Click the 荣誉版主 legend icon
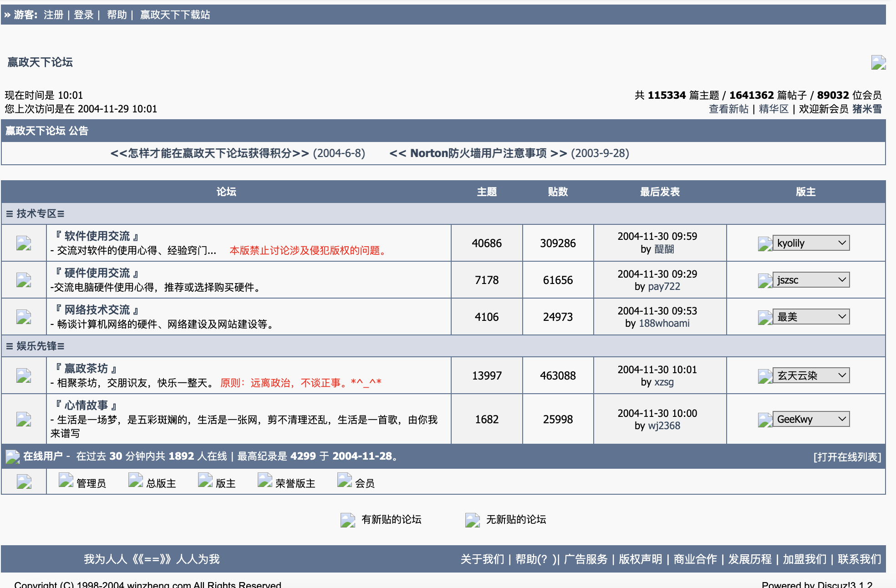This screenshot has width=896, height=588. click(265, 480)
